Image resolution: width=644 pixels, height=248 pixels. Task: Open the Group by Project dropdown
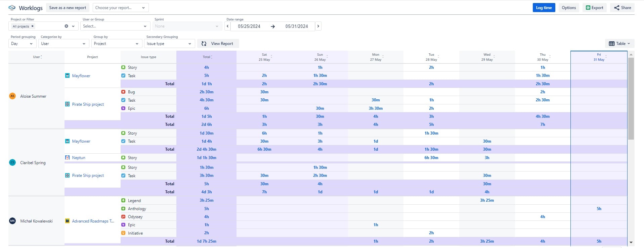pos(116,44)
